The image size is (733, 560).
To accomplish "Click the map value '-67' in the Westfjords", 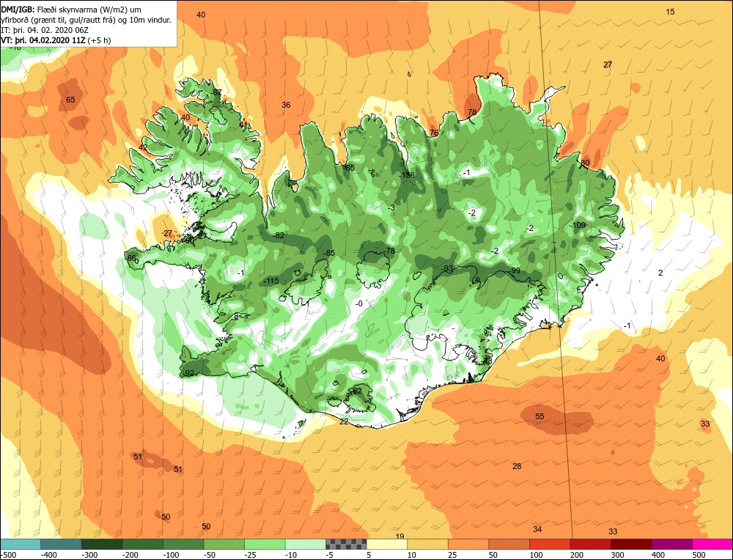I will [216, 92].
